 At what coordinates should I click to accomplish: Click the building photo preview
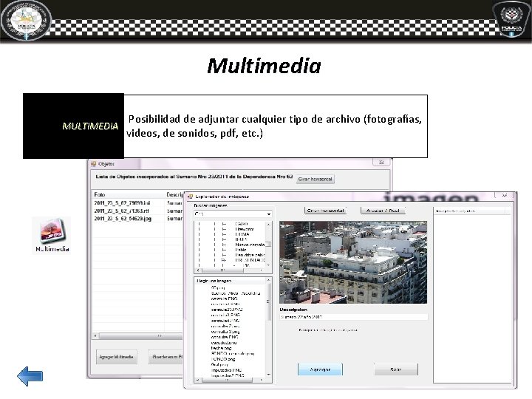coord(353,262)
